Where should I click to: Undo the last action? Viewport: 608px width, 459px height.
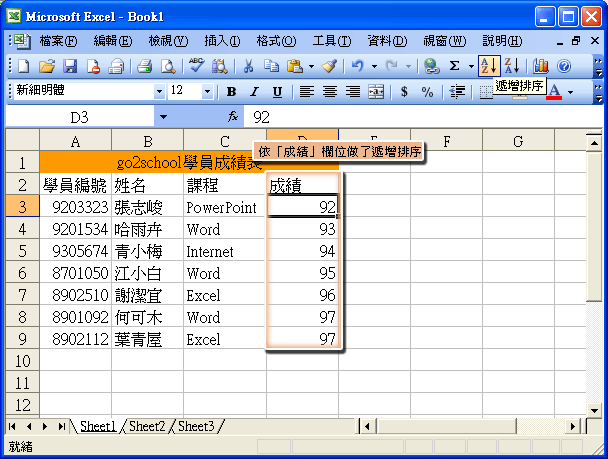click(x=358, y=67)
